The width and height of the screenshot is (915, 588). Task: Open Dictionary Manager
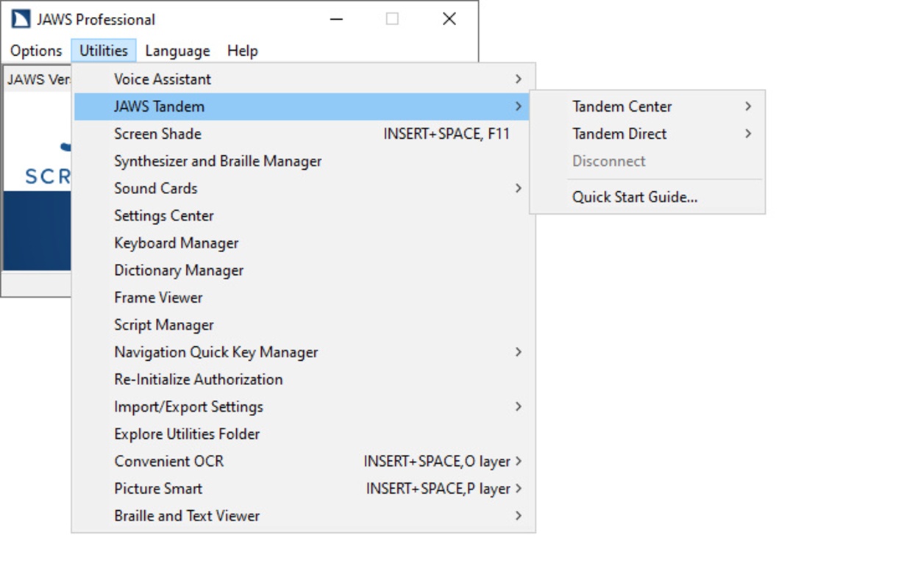pyautogui.click(x=179, y=270)
